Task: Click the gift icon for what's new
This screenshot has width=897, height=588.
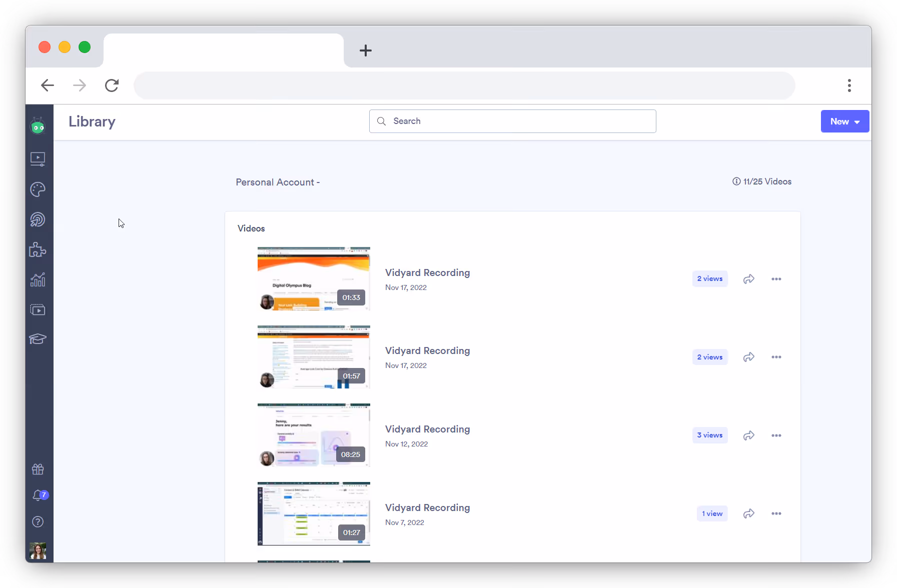Action: click(38, 469)
